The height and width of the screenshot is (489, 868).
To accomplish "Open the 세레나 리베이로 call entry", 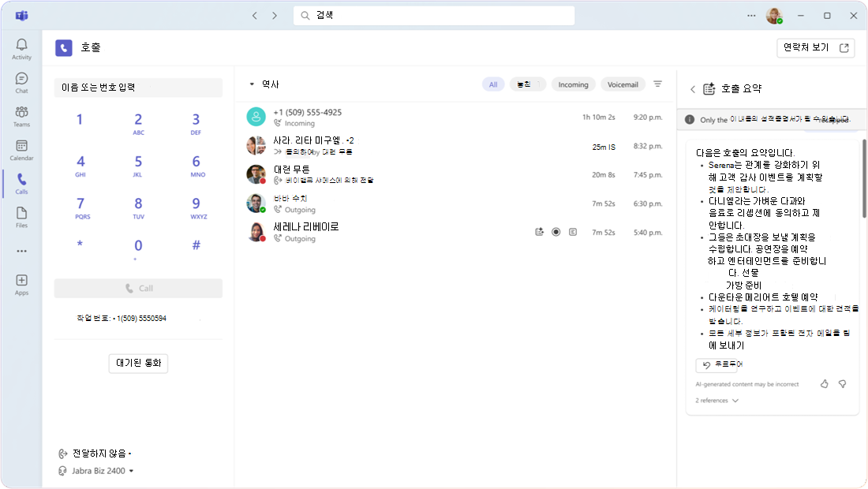I will click(455, 233).
